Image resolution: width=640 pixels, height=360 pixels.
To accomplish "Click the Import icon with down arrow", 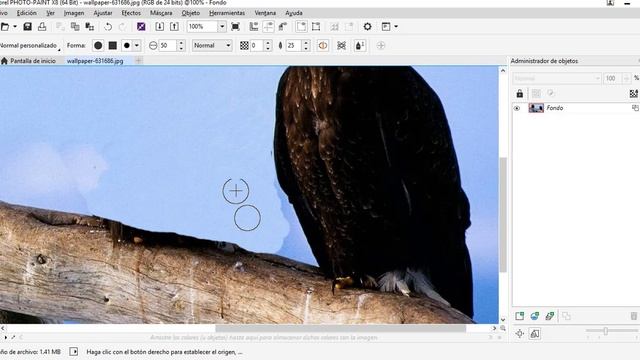I will (x=160, y=27).
